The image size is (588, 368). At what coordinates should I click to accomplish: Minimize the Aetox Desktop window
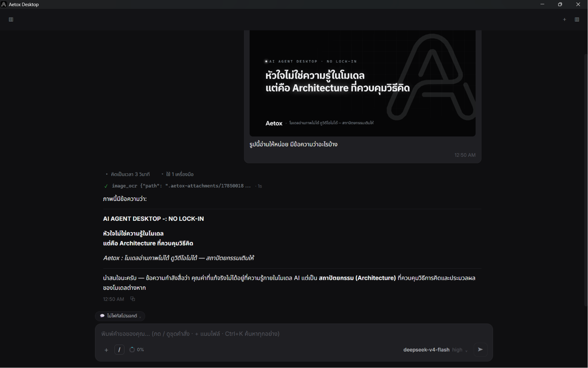tap(542, 5)
